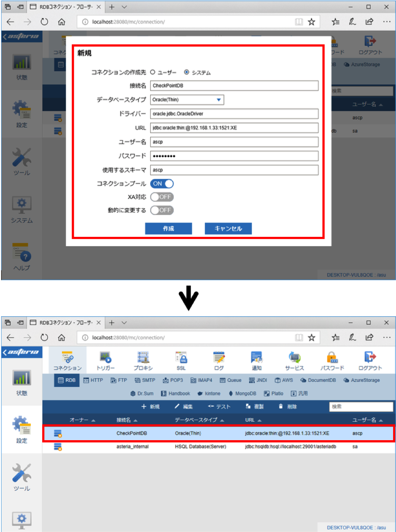Viewport: 396px width, 532px height.
Task: Click the テスト button
Action: (219, 407)
